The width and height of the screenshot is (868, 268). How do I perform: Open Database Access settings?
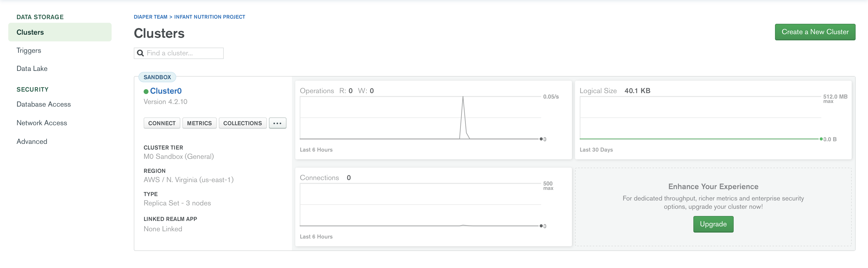tap(43, 104)
